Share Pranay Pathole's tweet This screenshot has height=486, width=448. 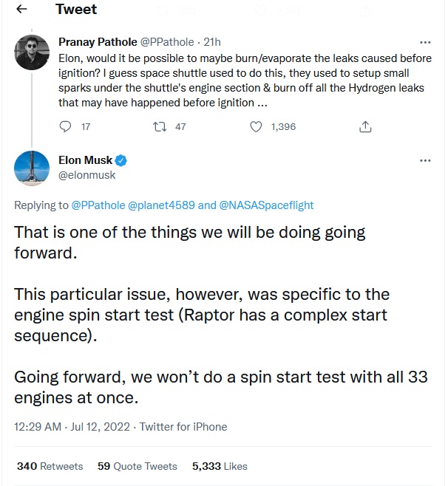click(x=364, y=127)
